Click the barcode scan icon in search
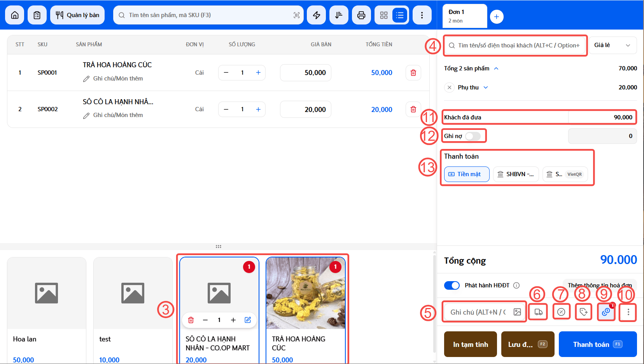 (x=296, y=15)
